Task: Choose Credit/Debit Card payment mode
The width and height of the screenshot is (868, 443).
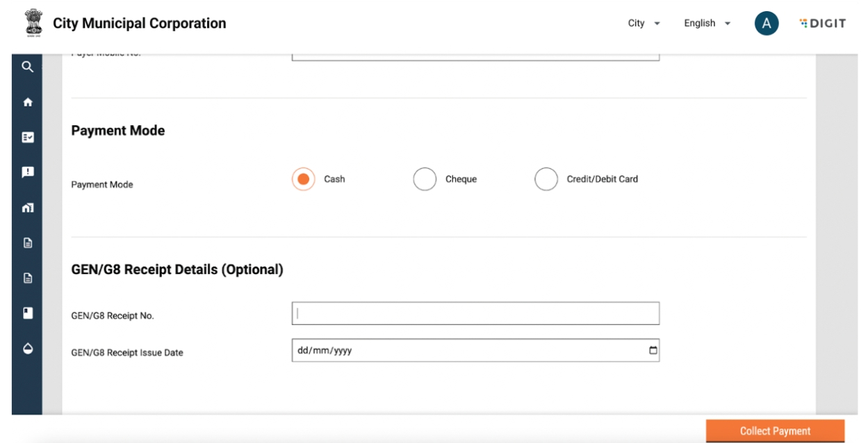Action: [546, 179]
